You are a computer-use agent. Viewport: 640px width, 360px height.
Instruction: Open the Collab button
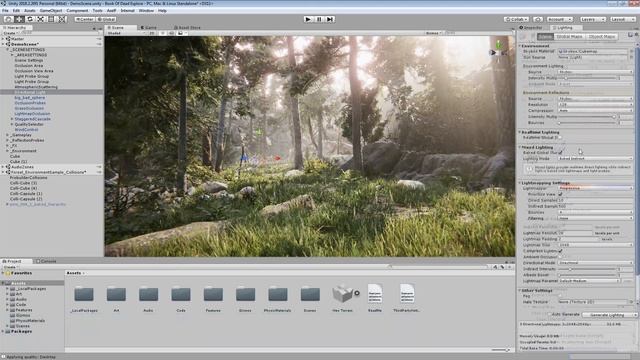point(516,19)
